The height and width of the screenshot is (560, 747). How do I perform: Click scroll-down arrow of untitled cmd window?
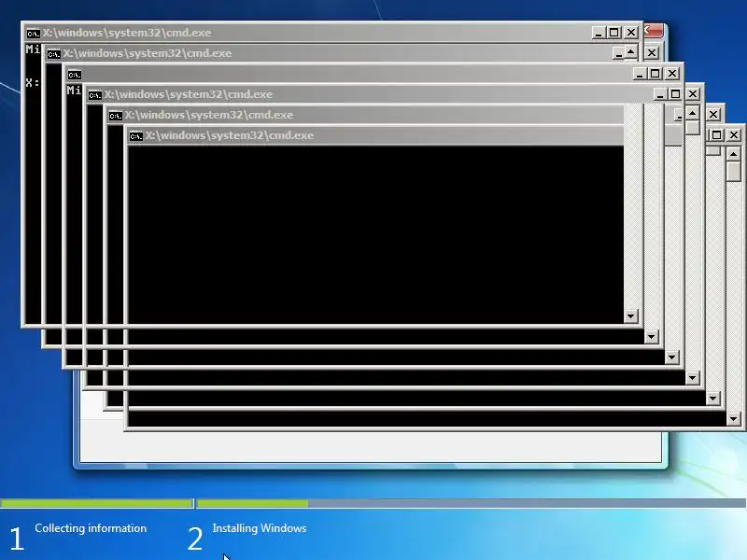pos(671,357)
